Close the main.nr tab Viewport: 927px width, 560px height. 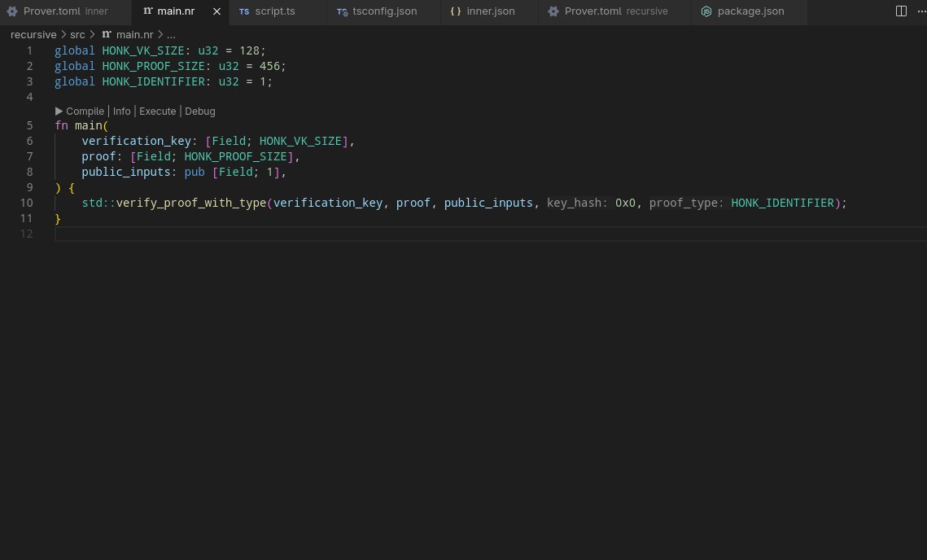217,11
